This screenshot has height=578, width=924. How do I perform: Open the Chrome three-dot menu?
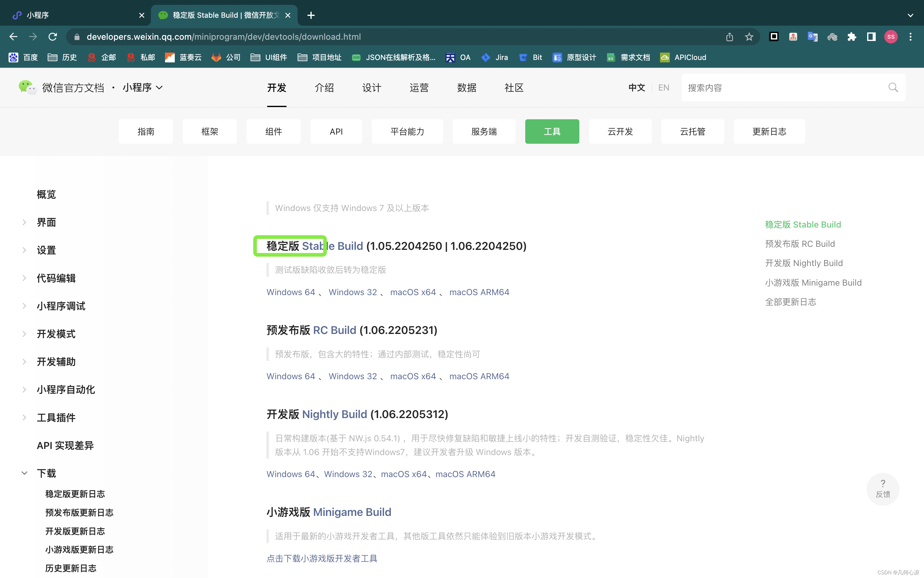(911, 37)
